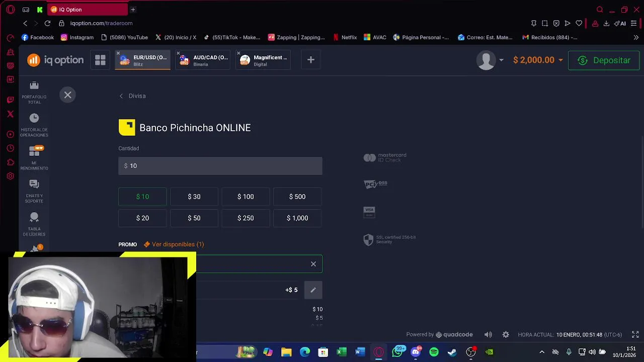Open platform settings gear icon

pyautogui.click(x=506, y=335)
